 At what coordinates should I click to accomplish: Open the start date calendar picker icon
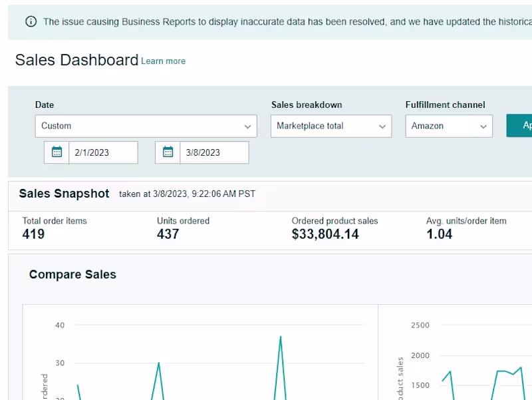click(x=57, y=152)
